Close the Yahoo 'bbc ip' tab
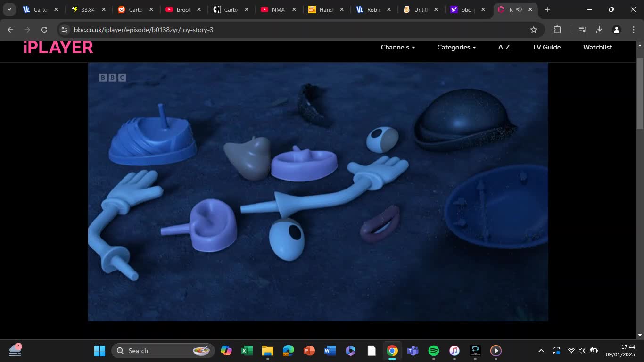 (483, 9)
